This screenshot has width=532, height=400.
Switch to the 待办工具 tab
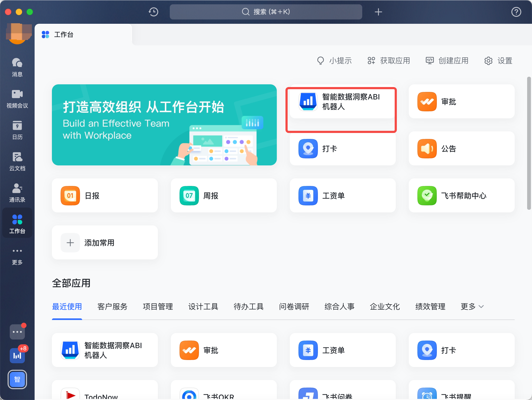(x=248, y=306)
